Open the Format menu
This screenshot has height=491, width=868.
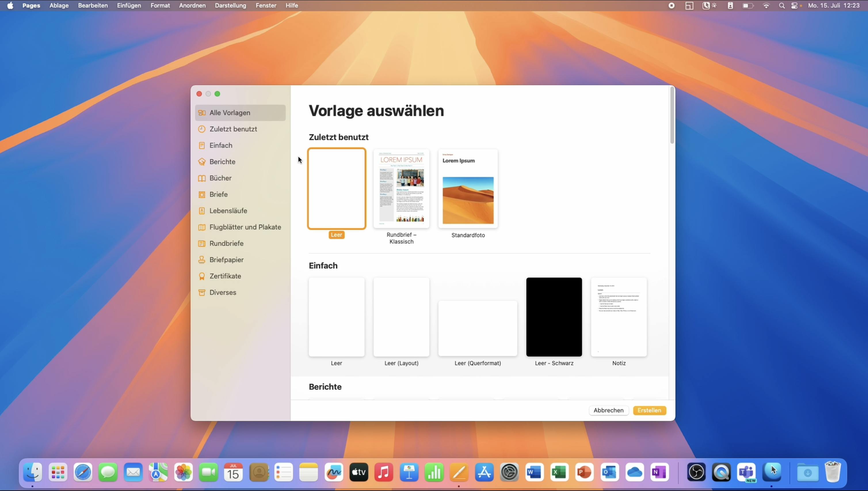pyautogui.click(x=160, y=5)
